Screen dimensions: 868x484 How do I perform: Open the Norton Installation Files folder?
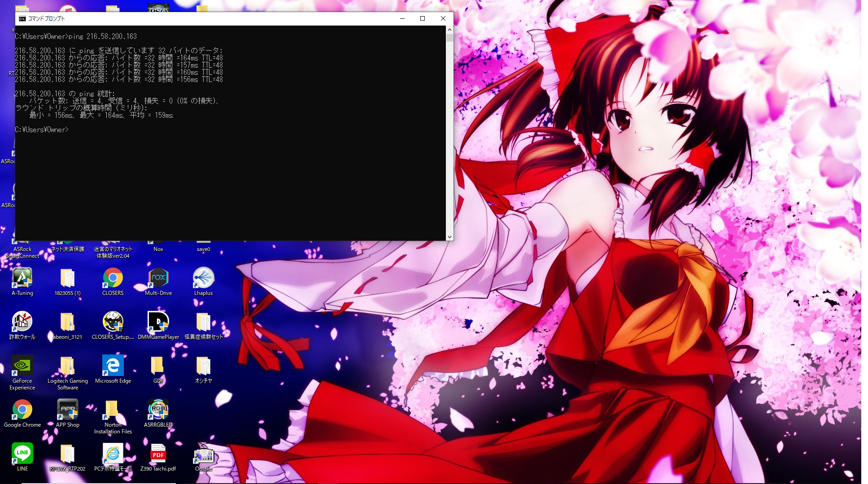(113, 410)
